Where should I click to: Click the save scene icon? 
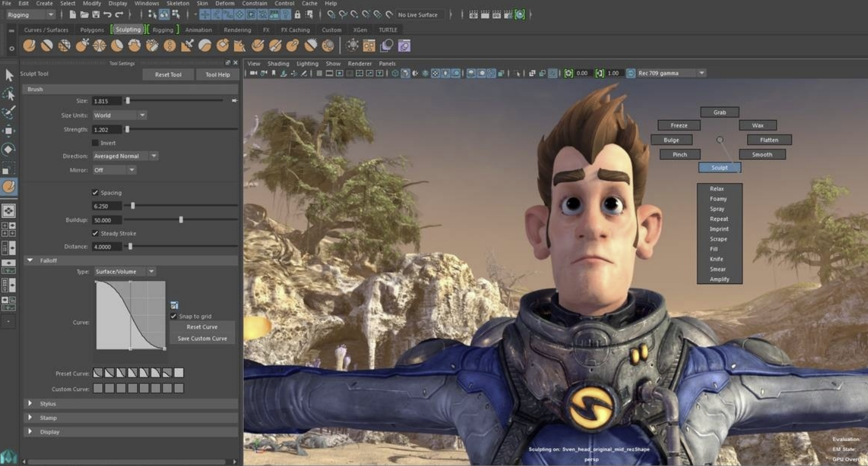click(95, 14)
